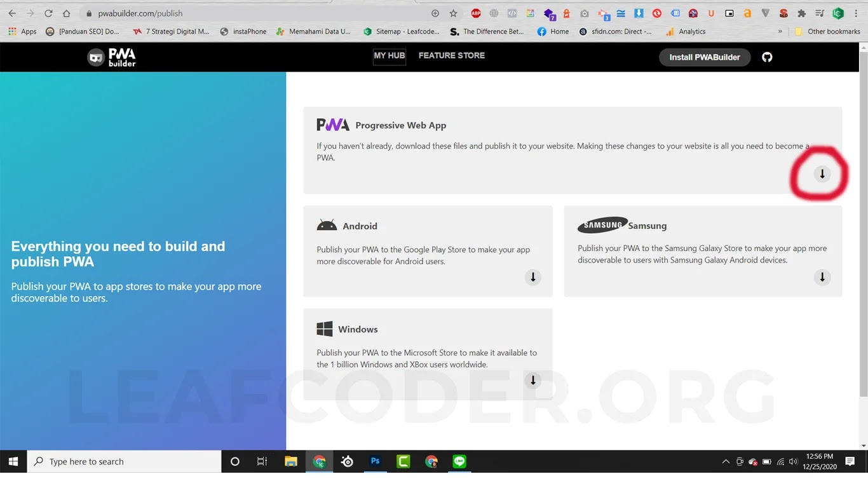Open Task View on the taskbar
This screenshot has width=868, height=488.
262,461
